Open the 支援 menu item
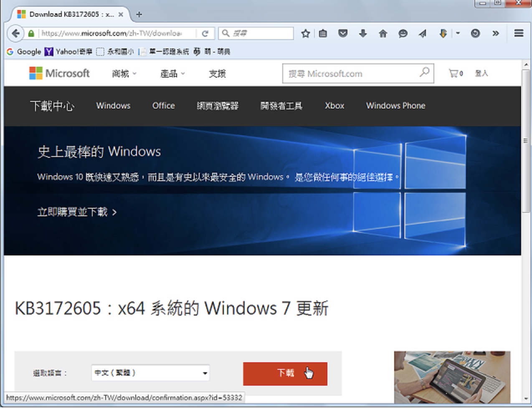 click(217, 74)
